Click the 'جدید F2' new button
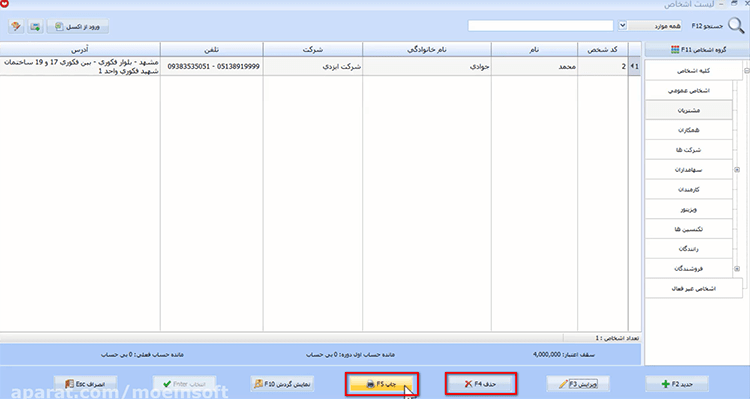Screen dimensions: 750x399 pyautogui.click(x=677, y=384)
